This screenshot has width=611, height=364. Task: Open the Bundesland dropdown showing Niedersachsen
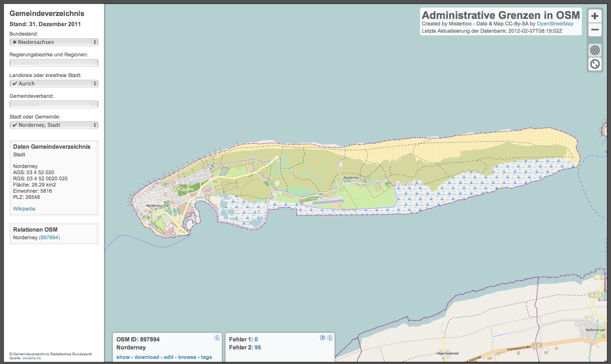[x=54, y=42]
